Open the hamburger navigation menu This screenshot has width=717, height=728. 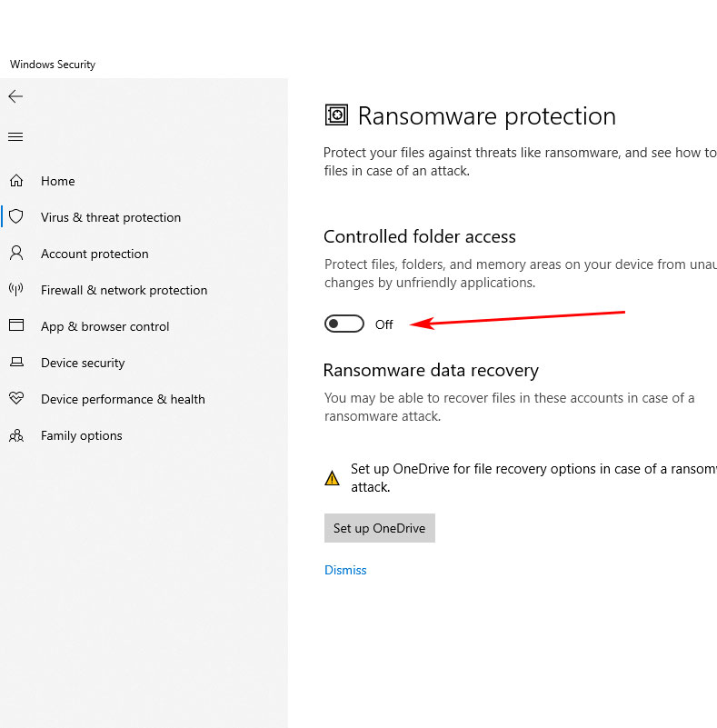(x=15, y=136)
